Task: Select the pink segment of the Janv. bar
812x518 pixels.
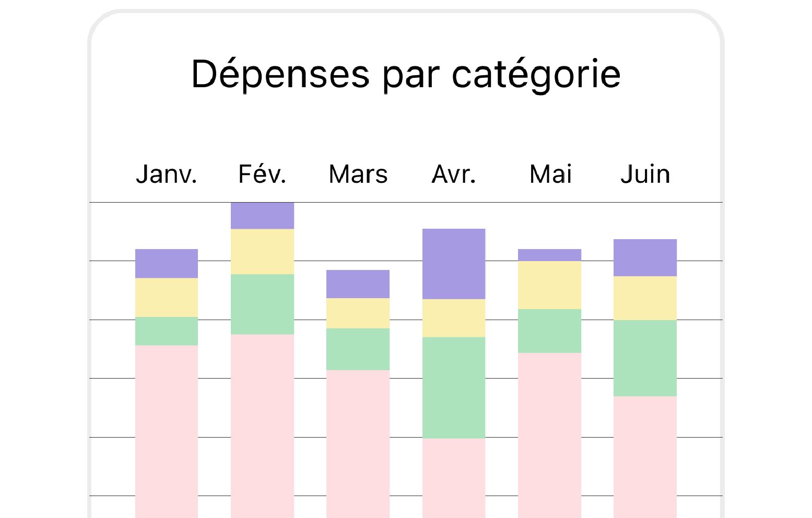Action: click(166, 431)
